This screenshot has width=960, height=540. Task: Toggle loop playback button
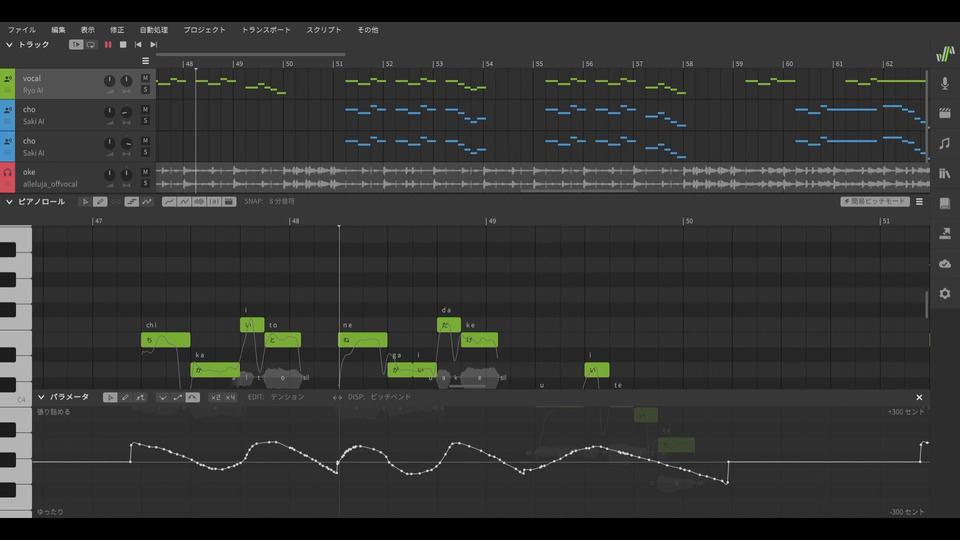[x=91, y=45]
